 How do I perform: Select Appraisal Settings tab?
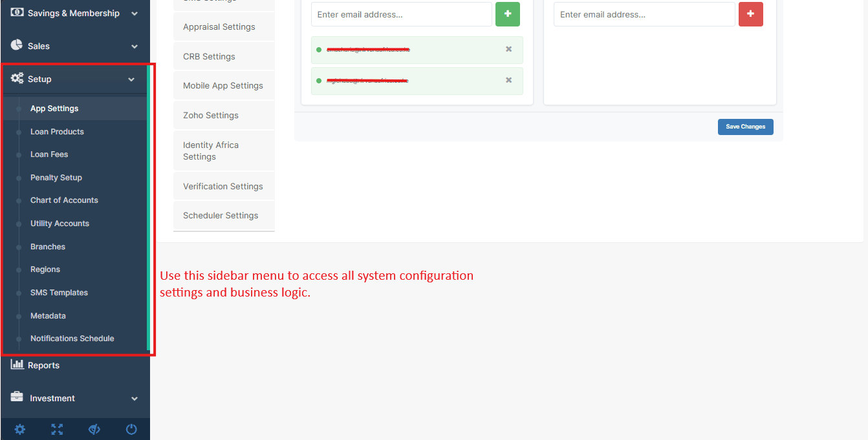pyautogui.click(x=224, y=27)
